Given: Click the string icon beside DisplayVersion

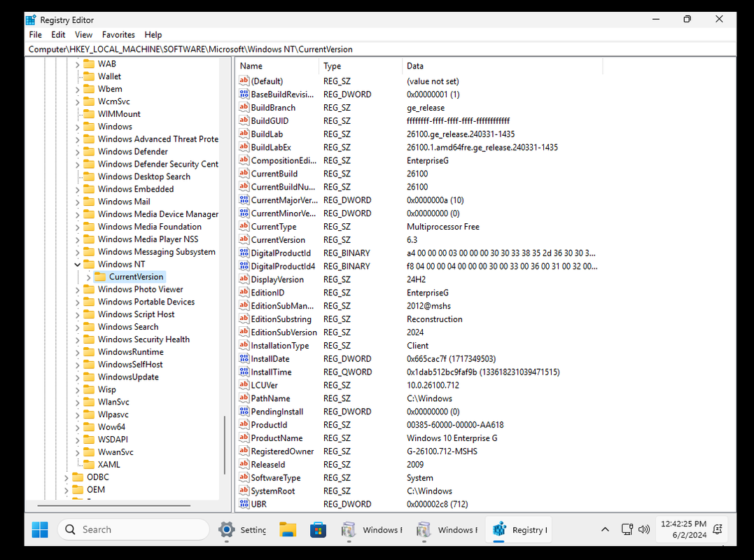Looking at the screenshot, I should [244, 279].
